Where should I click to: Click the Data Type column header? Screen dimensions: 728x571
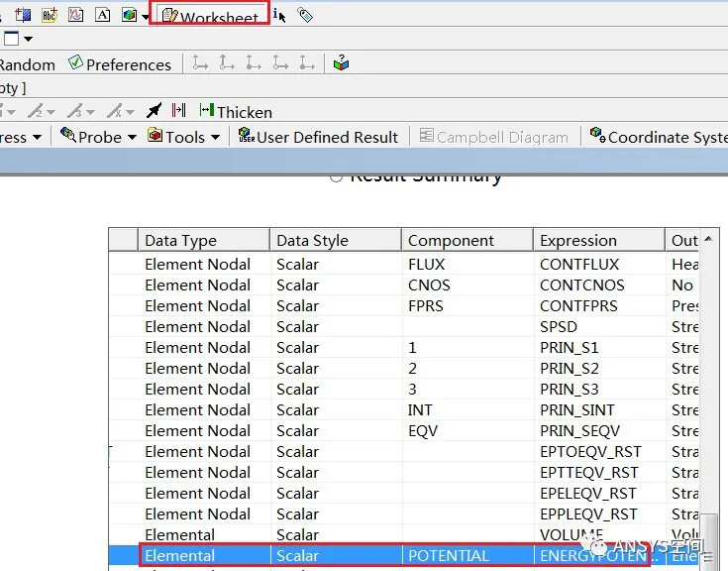[203, 240]
